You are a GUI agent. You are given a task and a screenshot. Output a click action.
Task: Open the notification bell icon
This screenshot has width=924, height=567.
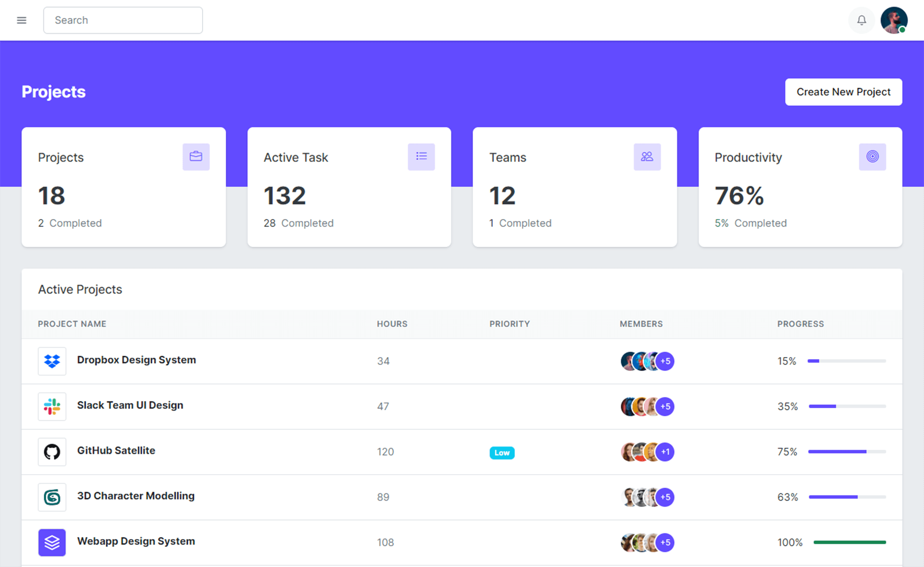[861, 20]
